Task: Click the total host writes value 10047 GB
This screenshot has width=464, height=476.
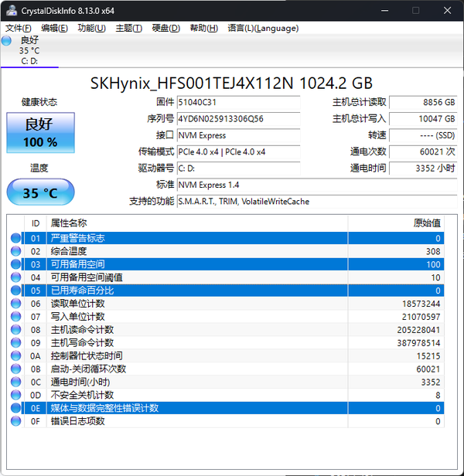Action: [423, 119]
